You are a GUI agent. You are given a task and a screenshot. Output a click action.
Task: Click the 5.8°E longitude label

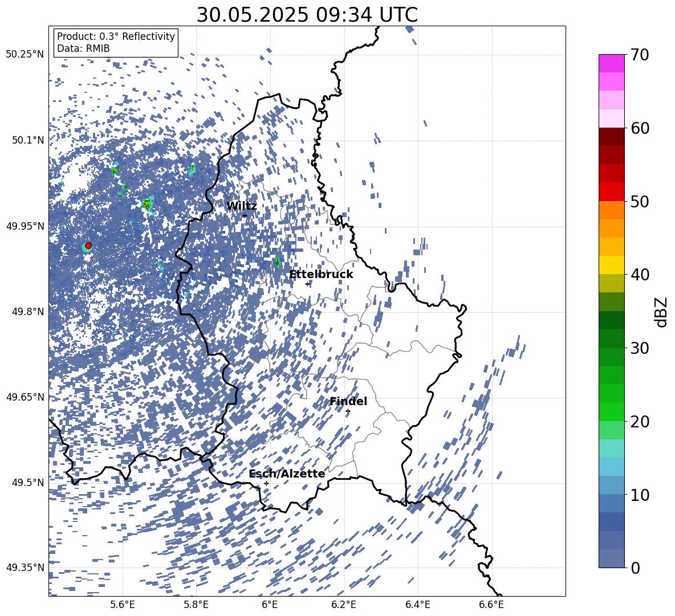coord(196,605)
